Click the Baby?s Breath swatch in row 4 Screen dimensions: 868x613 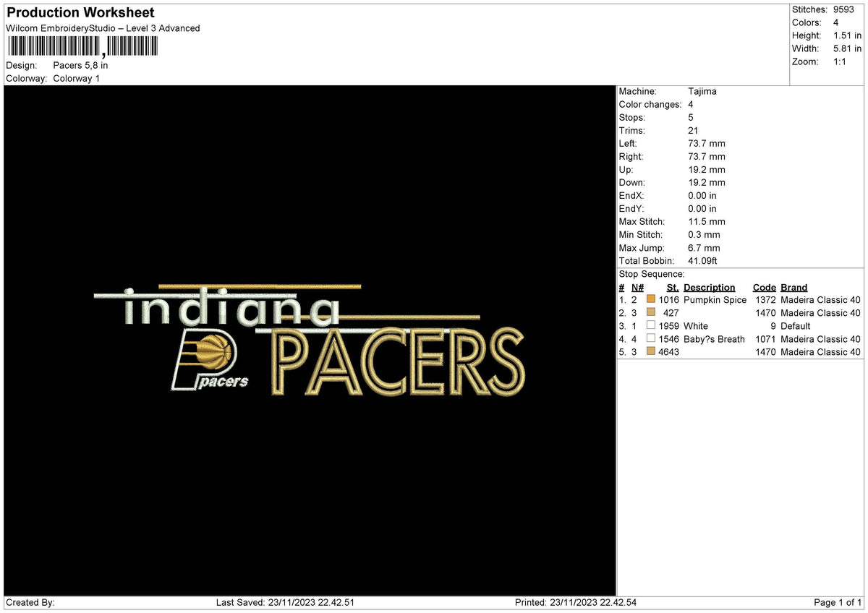(651, 338)
